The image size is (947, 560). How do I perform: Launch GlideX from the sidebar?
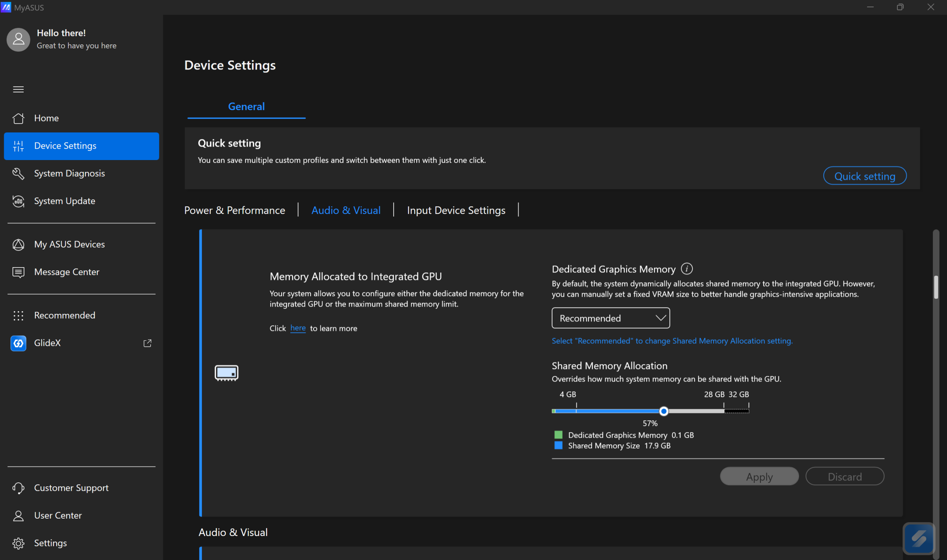pos(47,343)
